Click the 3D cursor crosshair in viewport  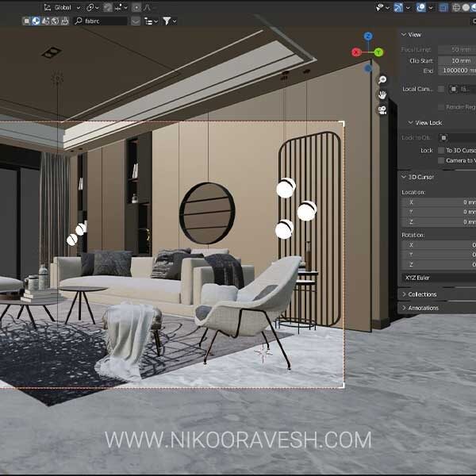tap(263, 352)
